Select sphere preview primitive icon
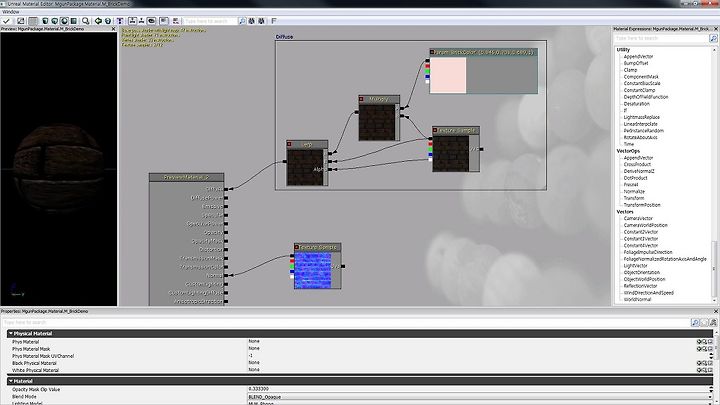 tap(64, 21)
